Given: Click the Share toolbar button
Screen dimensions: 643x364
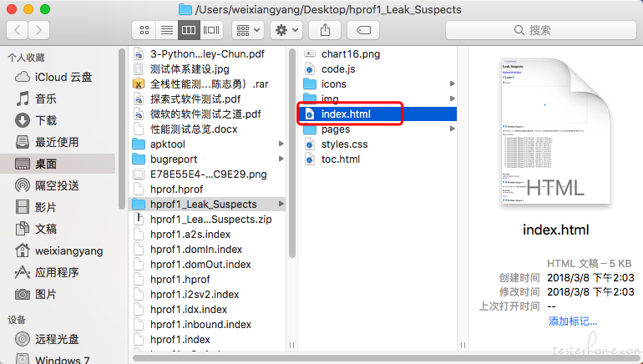Looking at the screenshot, I should click(324, 30).
